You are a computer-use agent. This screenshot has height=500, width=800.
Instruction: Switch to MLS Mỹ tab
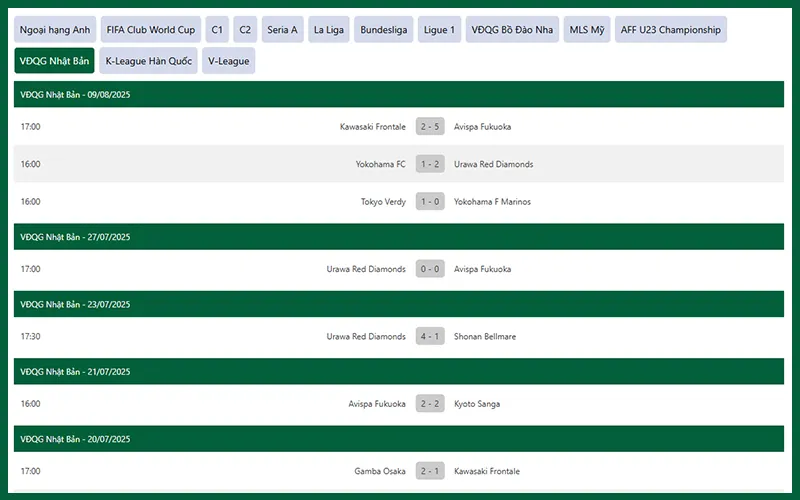pos(587,30)
